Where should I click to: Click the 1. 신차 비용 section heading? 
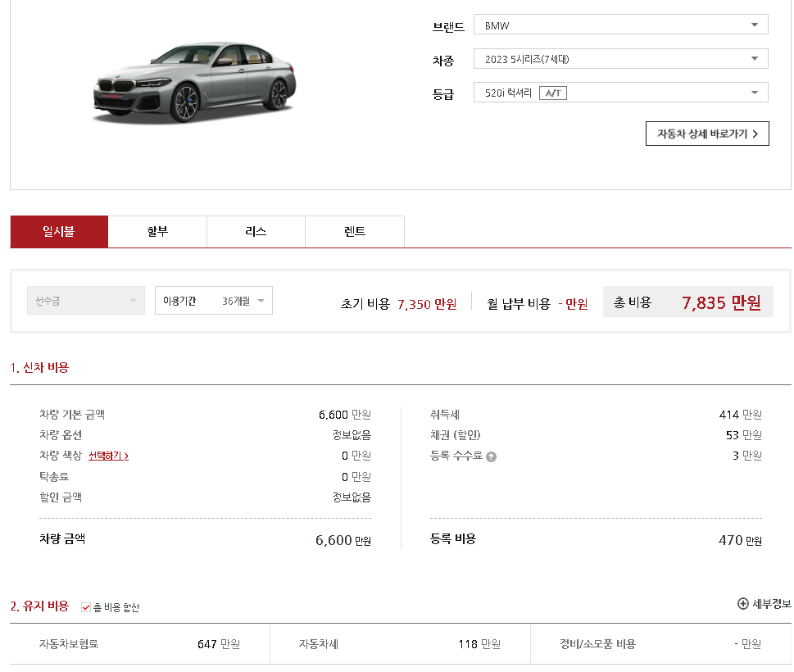tap(39, 368)
